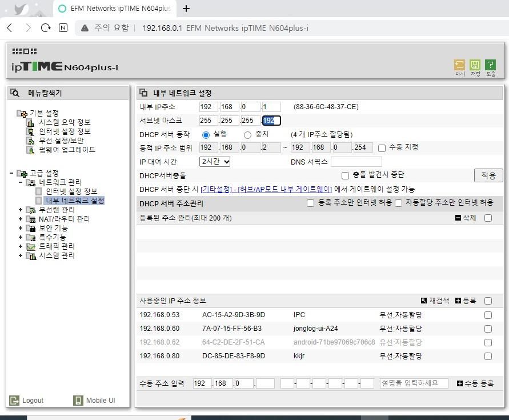Image resolution: width=509 pixels, height=420 pixels.
Task: Click the DNS 서픽스 input field
Action: (x=356, y=162)
